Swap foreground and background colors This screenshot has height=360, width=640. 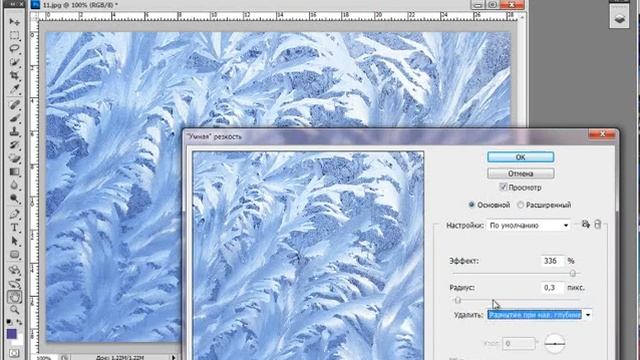tap(19, 322)
